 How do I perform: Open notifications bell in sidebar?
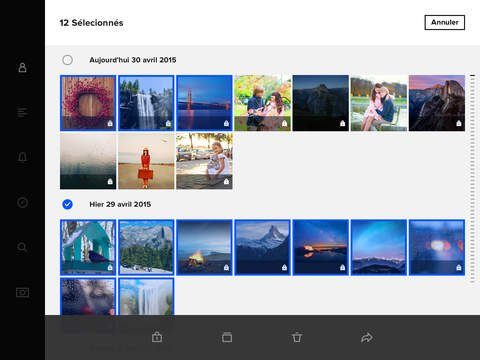[22, 157]
